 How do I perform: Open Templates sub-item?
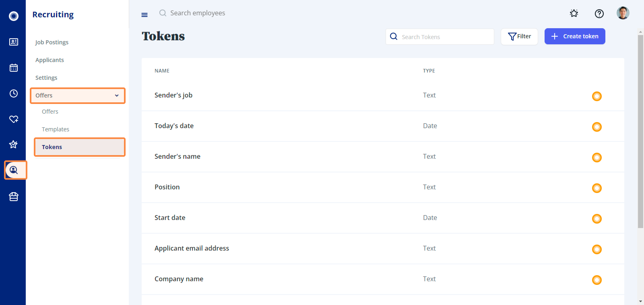(56, 129)
